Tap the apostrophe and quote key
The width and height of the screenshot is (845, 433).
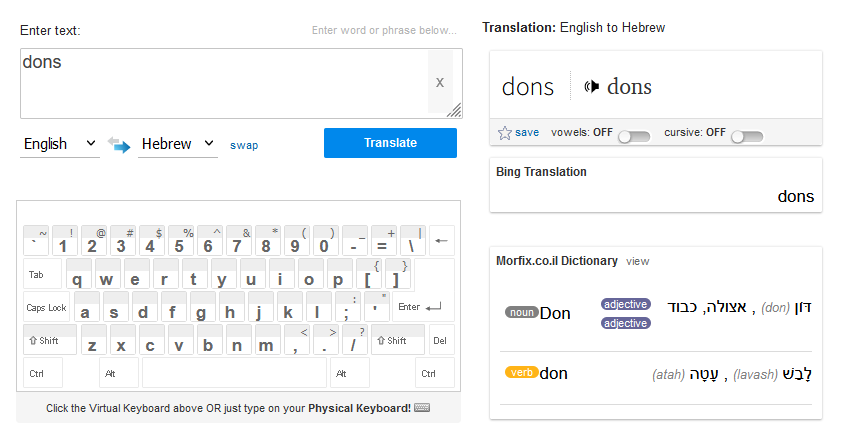pos(377,307)
